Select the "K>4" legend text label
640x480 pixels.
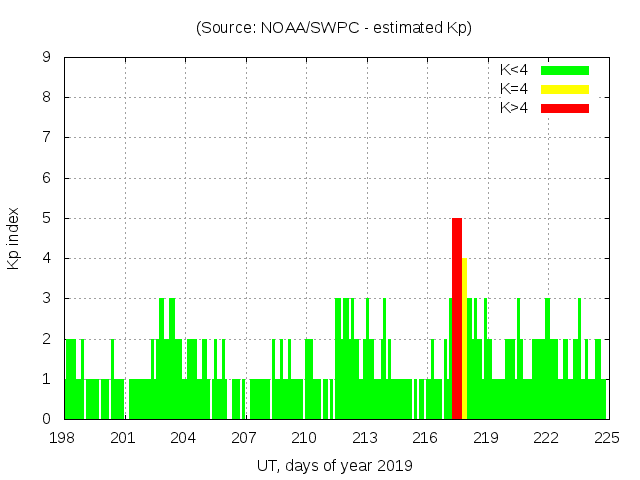514,108
